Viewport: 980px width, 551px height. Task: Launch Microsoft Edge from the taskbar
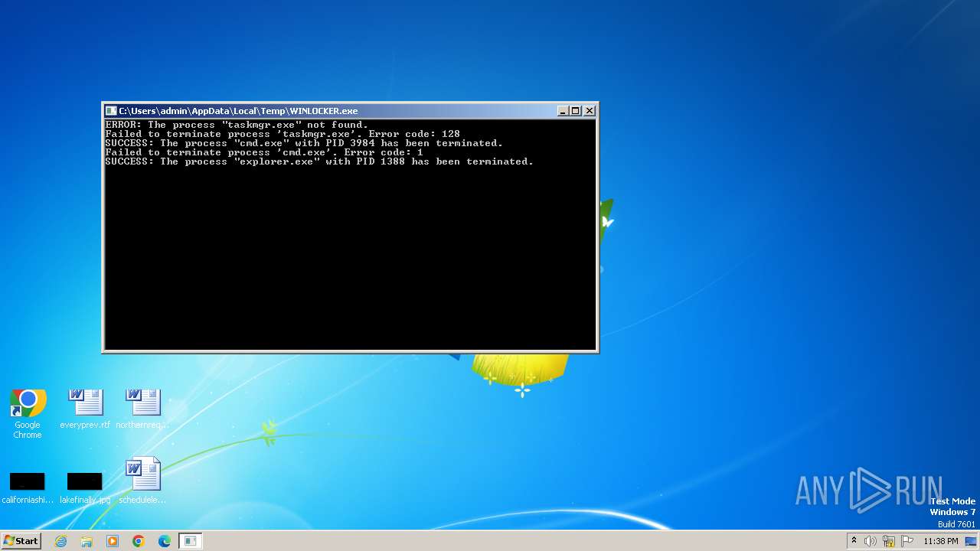click(165, 541)
